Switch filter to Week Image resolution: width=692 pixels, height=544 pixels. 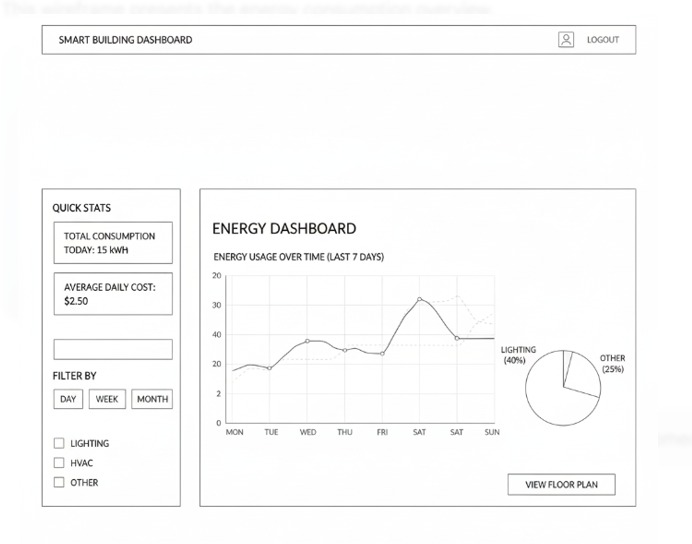(107, 399)
